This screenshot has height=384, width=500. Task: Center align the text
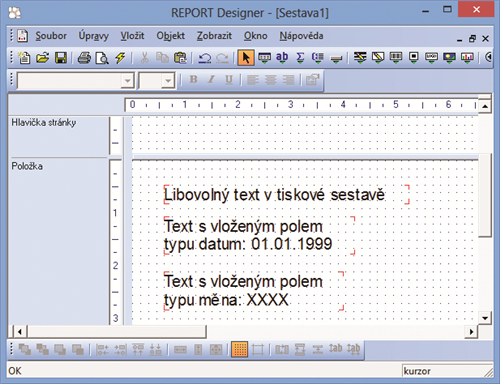pos(271,80)
